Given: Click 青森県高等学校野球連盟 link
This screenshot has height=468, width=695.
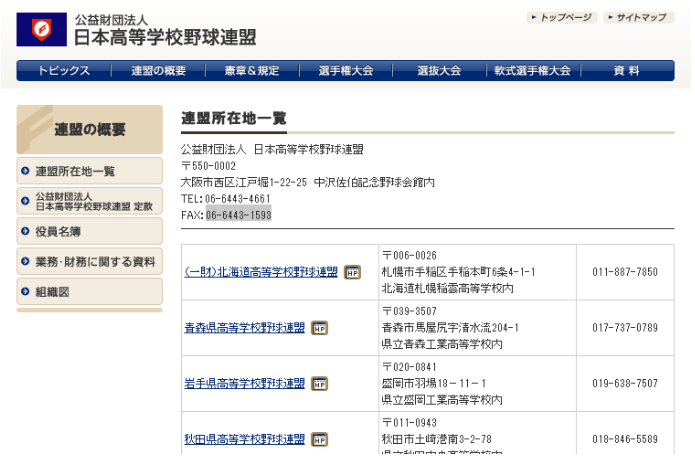Looking at the screenshot, I should [x=245, y=328].
